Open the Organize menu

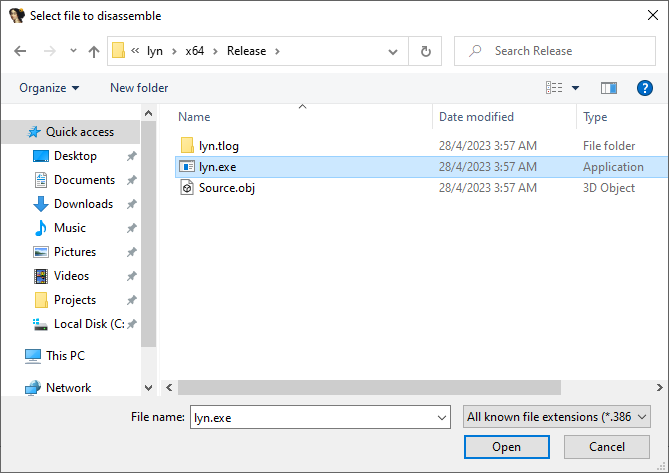tap(49, 88)
